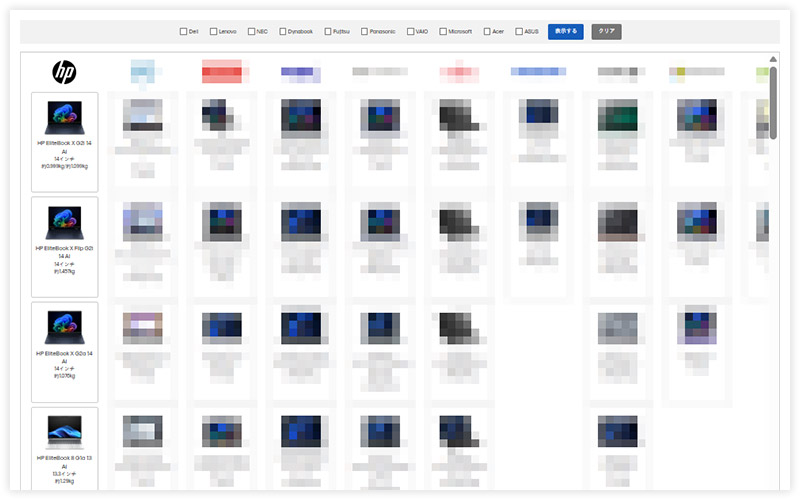
Task: Click the red competitor brand logo header
Action: [222, 71]
